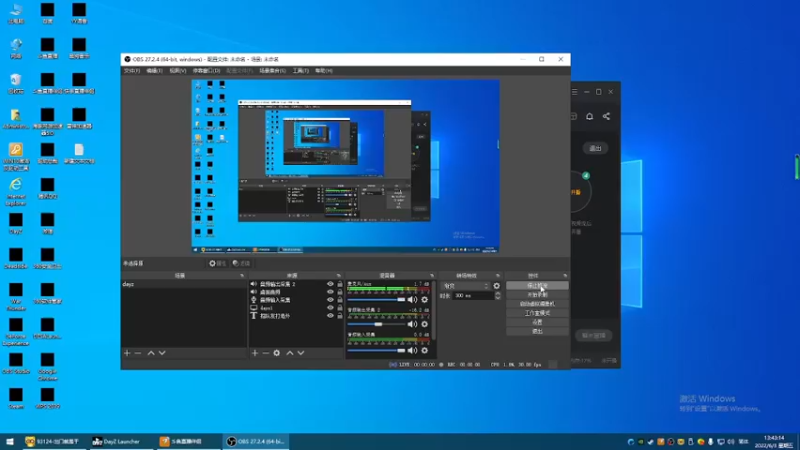Image resolution: width=800 pixels, height=450 pixels.
Task: Hide the 桌面音频 source via eye icon
Action: 330,292
